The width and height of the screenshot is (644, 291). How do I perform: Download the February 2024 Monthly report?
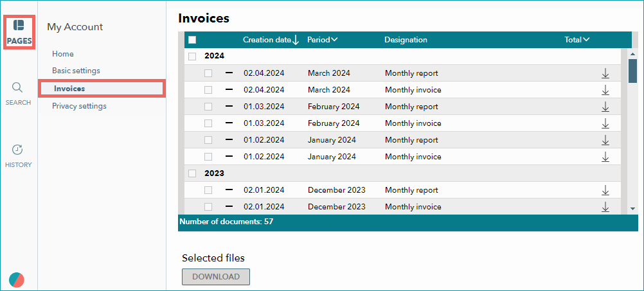click(605, 107)
